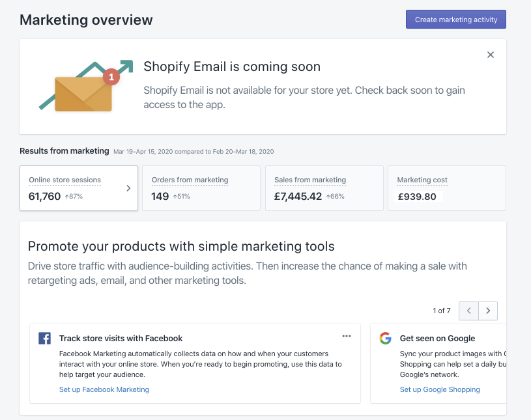
Task: Click the £7,445.42 sales value
Action: (x=298, y=196)
